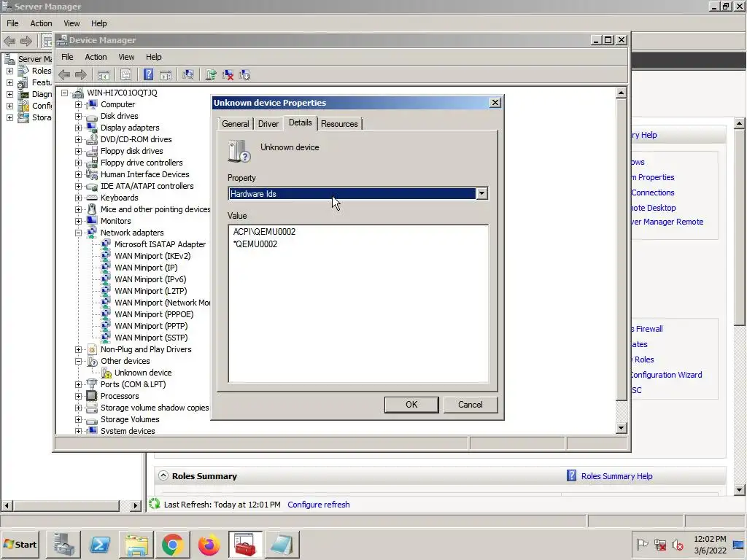Click Configuration Wizard link in Server Manager
Screen dimensions: 747x560
(666, 375)
